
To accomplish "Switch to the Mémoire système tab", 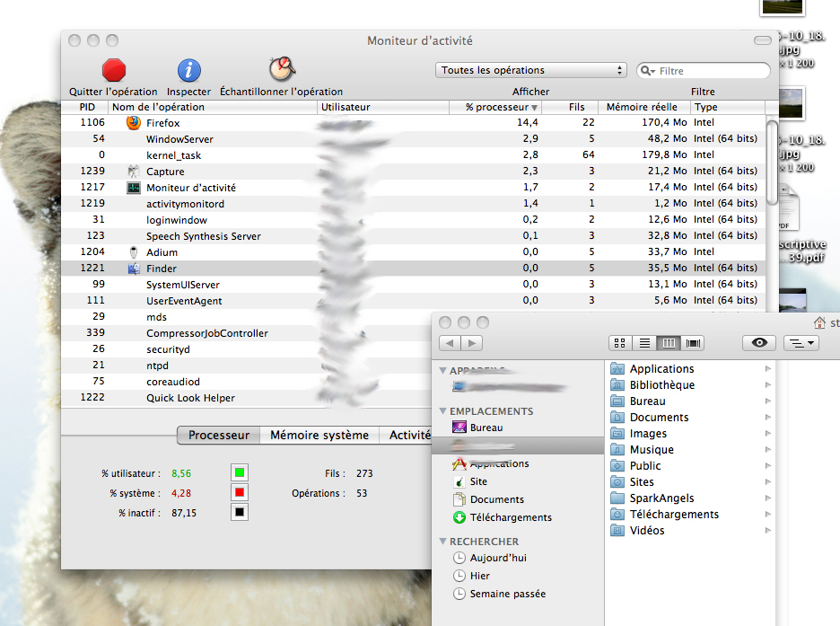I will click(319, 435).
